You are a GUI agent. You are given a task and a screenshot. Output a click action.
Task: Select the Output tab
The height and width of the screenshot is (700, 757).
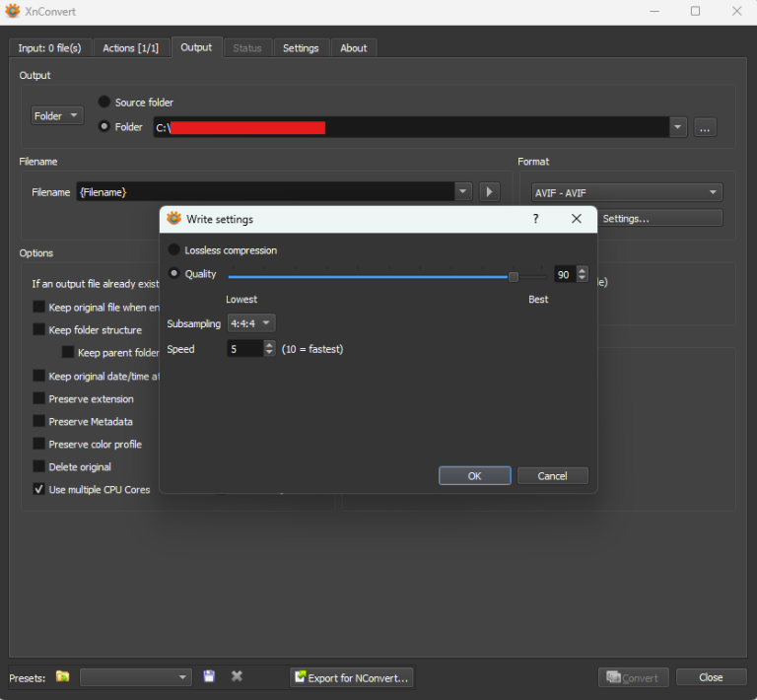(x=196, y=47)
